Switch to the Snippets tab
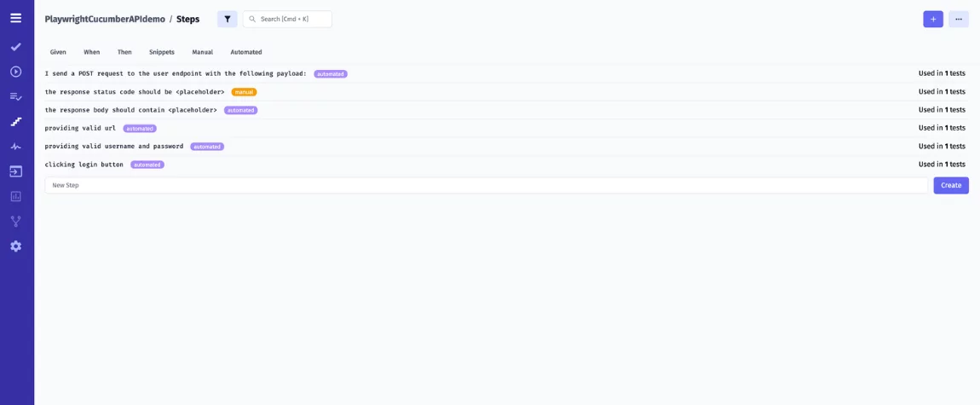Screen dimensions: 980x405 161,52
